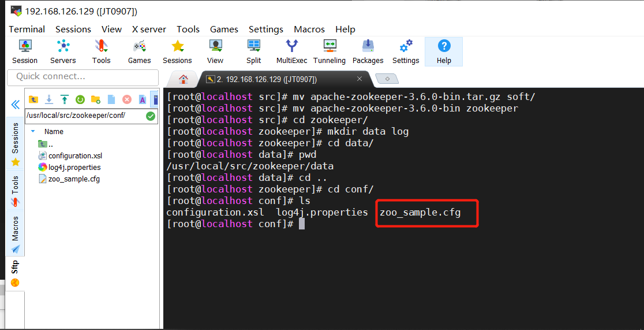644x330 pixels.
Task: Click the Servers toolbar icon
Action: point(63,52)
